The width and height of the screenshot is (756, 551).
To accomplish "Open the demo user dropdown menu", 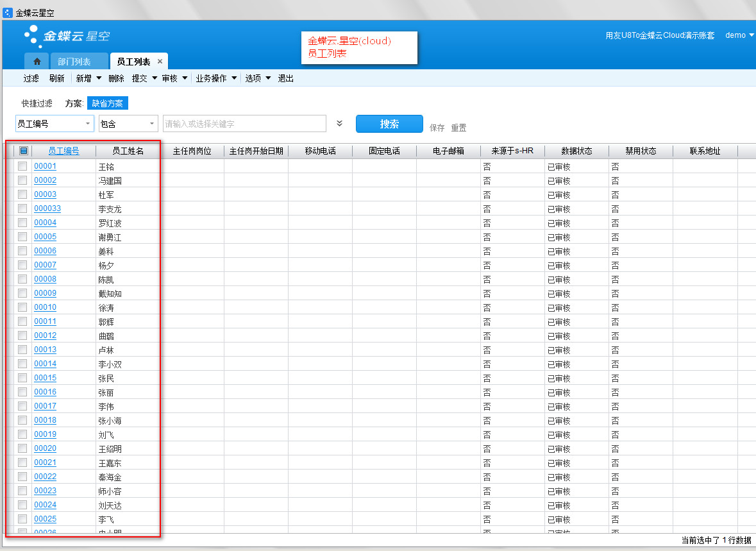I will tap(739, 35).
